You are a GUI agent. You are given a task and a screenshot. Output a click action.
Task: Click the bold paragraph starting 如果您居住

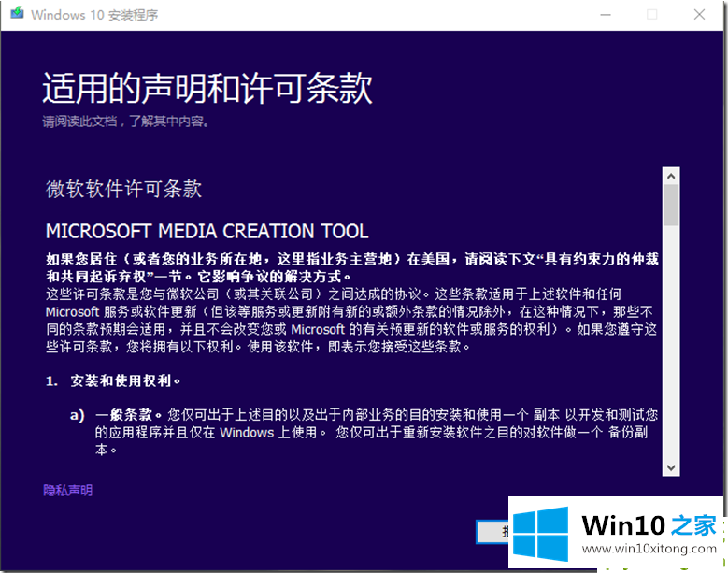tap(352, 268)
